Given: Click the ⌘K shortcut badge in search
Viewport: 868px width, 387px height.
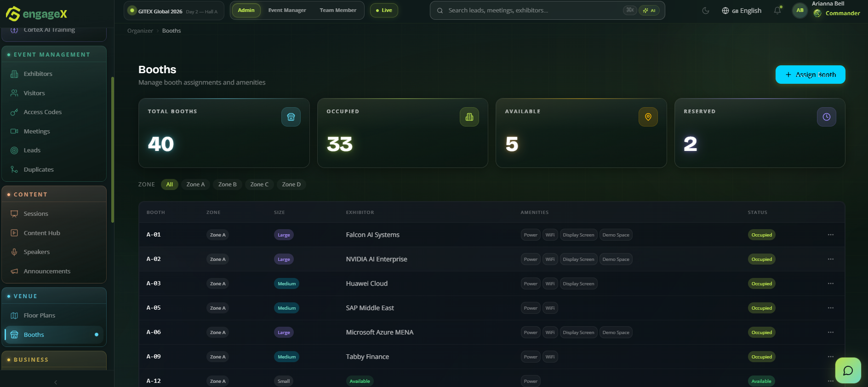Looking at the screenshot, I should (630, 10).
